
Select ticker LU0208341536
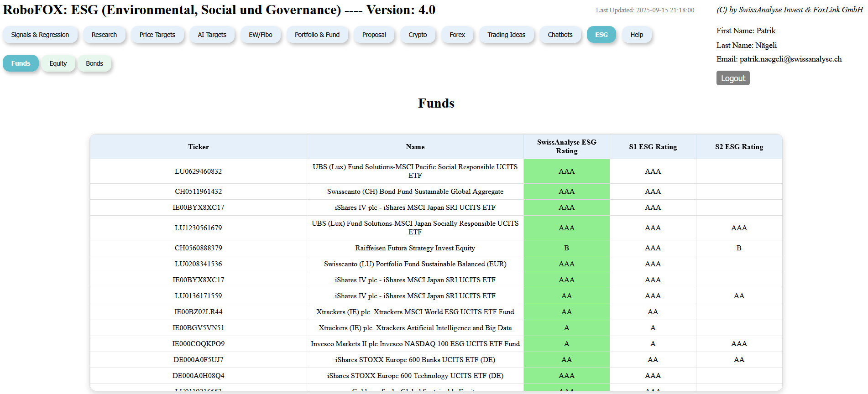pyautogui.click(x=199, y=264)
